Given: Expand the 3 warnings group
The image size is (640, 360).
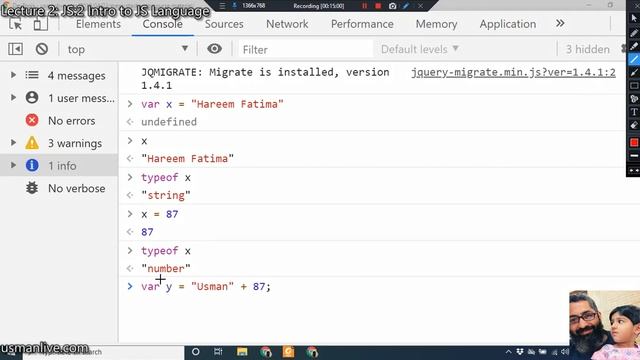Looking at the screenshot, I should tap(13, 142).
